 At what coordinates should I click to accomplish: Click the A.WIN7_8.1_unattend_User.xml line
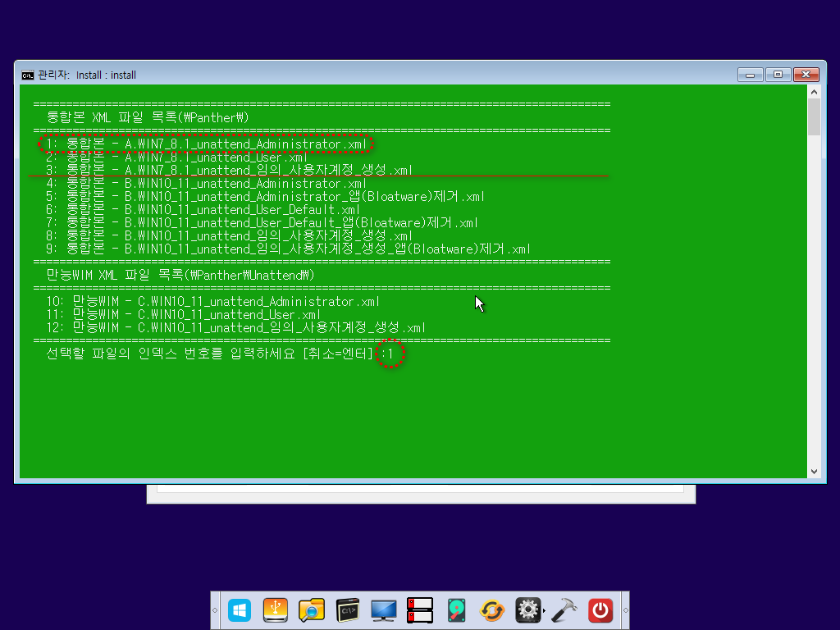click(177, 157)
